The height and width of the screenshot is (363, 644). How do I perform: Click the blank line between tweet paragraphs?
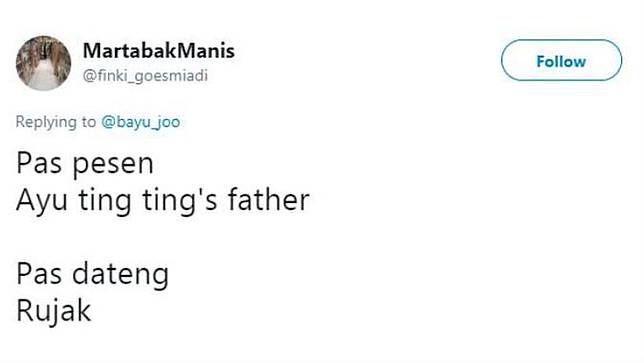click(x=163, y=238)
